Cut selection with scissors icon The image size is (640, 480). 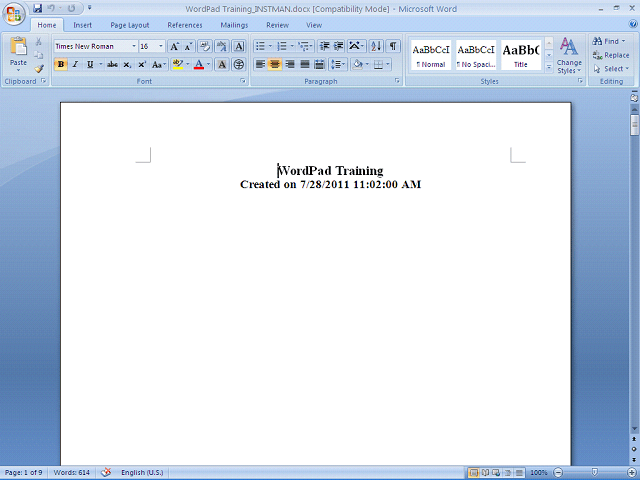click(39, 42)
